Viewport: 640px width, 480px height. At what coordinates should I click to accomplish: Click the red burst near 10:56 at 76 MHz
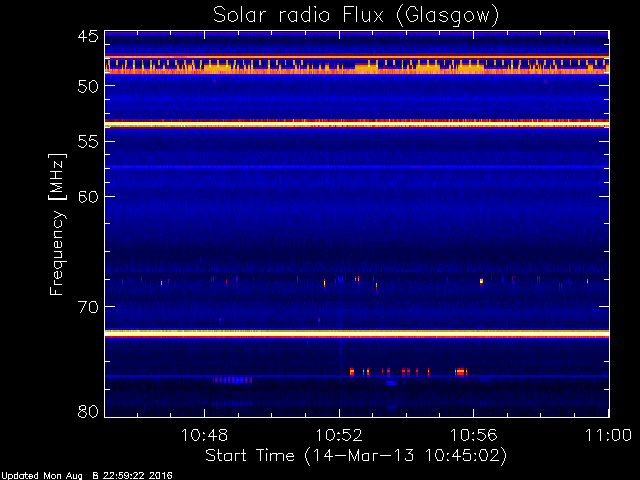pyautogui.click(x=461, y=371)
